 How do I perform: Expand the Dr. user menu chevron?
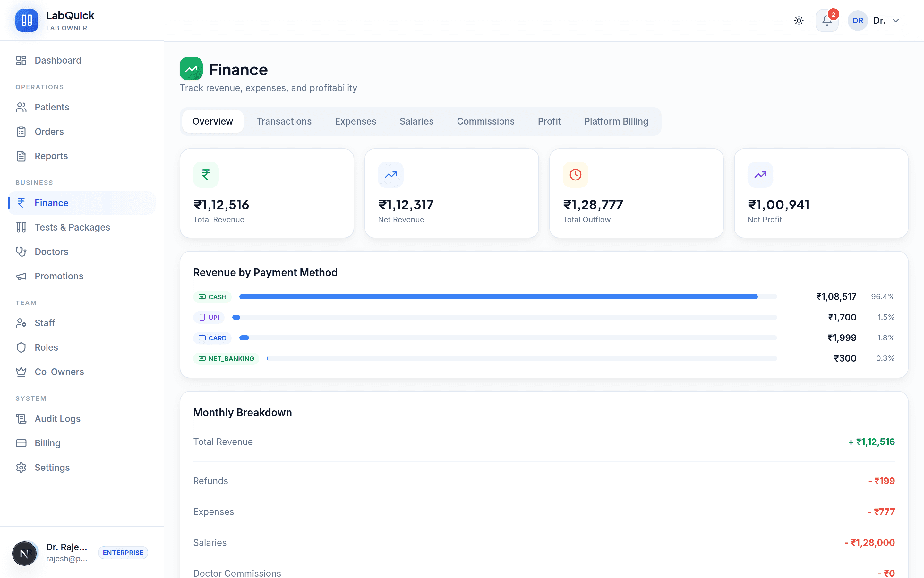tap(896, 21)
